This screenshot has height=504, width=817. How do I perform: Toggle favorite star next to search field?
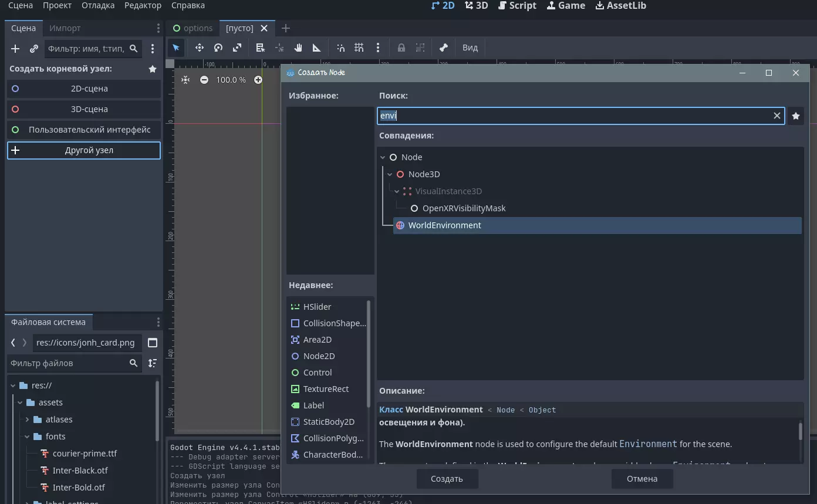click(x=796, y=116)
